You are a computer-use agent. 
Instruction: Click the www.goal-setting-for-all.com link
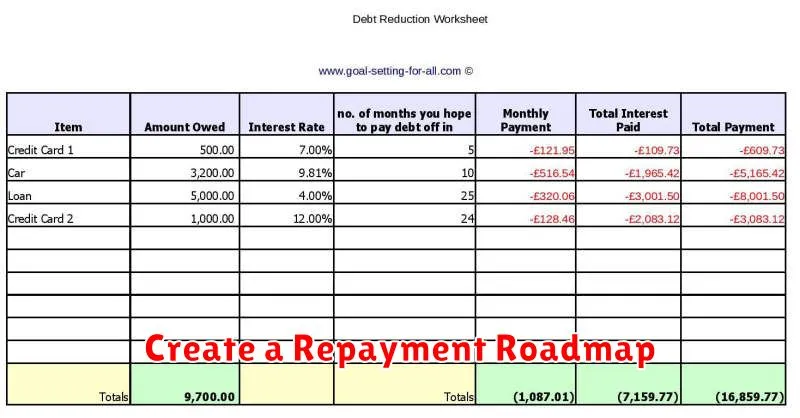pos(395,71)
